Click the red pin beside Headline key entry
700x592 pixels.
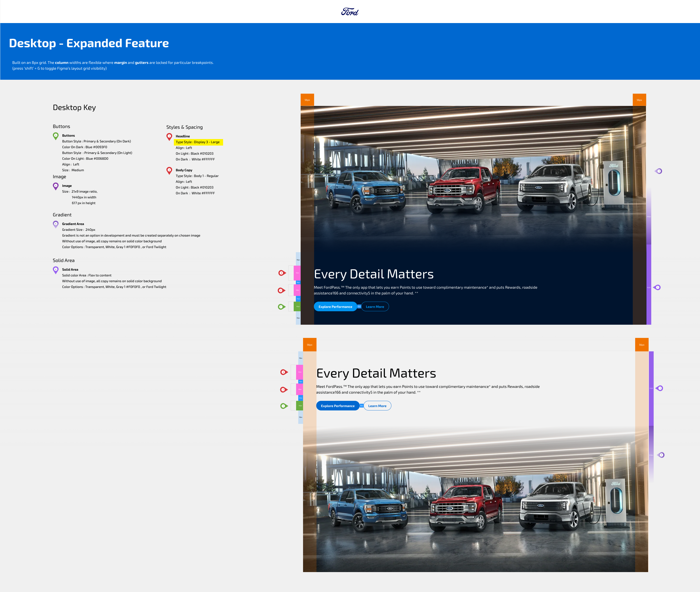[170, 137]
